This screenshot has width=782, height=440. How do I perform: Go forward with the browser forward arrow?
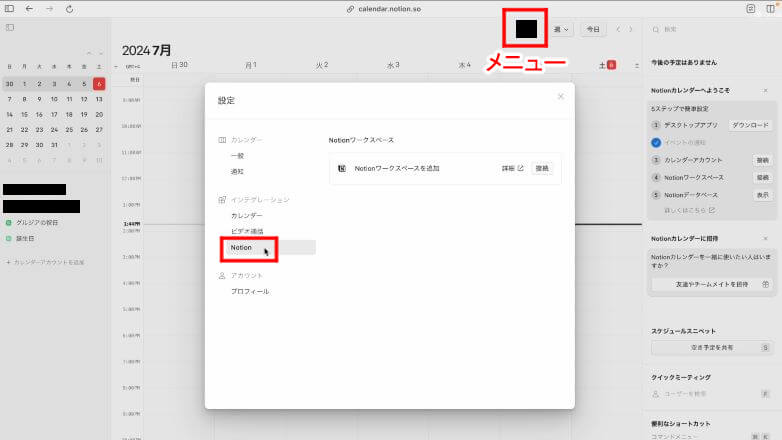(49, 8)
